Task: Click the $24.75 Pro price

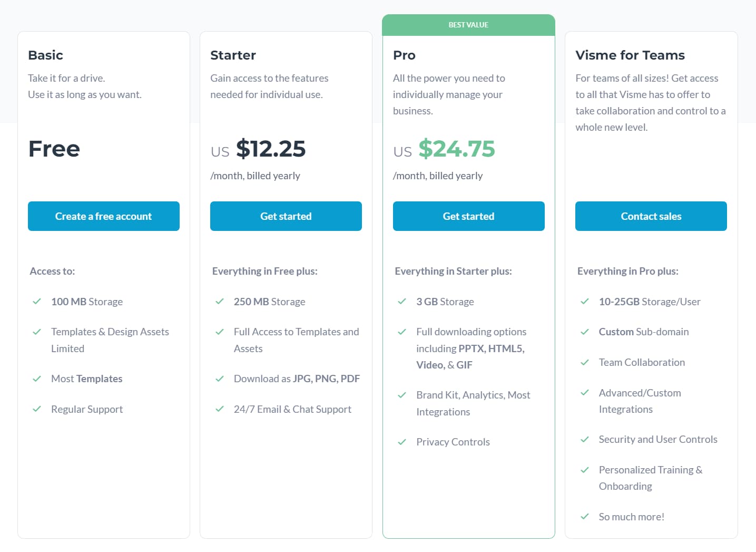Action: coord(457,149)
